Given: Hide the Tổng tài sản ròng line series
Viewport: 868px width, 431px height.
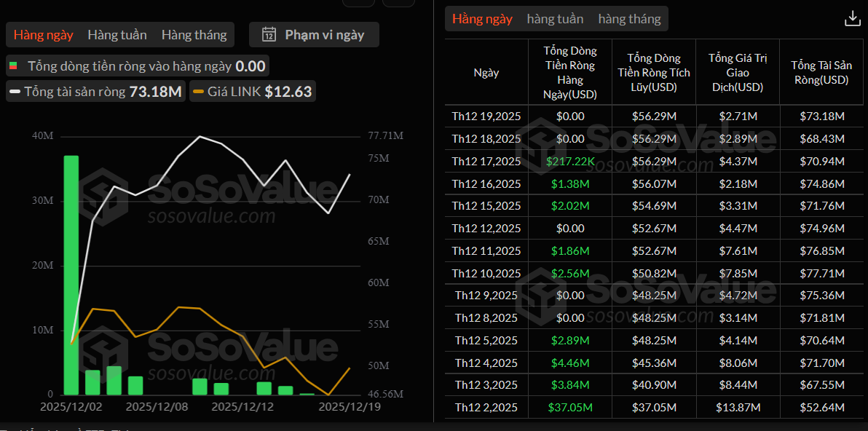Looking at the screenshot, I should (95, 92).
